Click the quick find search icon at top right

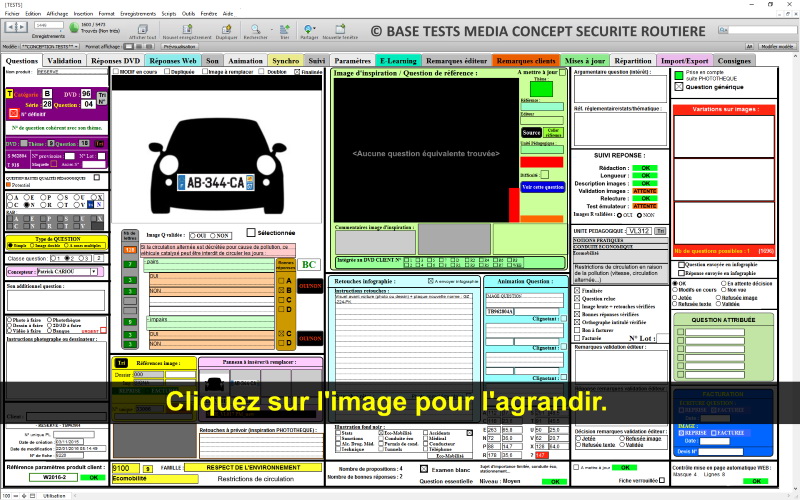pyautogui.click(x=723, y=30)
